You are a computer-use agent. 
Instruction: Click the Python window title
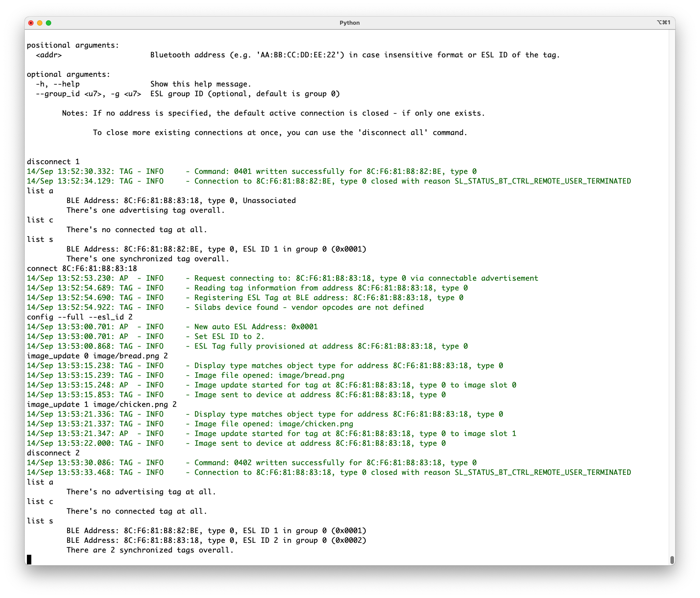coord(349,23)
